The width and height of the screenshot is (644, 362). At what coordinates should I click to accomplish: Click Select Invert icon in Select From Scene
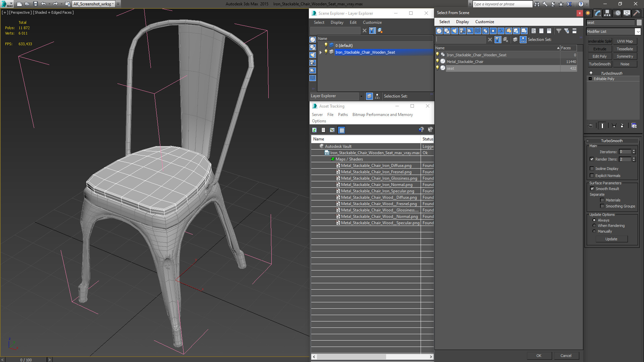pyautogui.click(x=549, y=31)
